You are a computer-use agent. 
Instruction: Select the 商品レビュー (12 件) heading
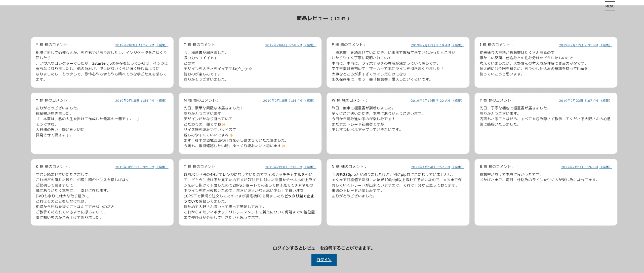click(323, 18)
